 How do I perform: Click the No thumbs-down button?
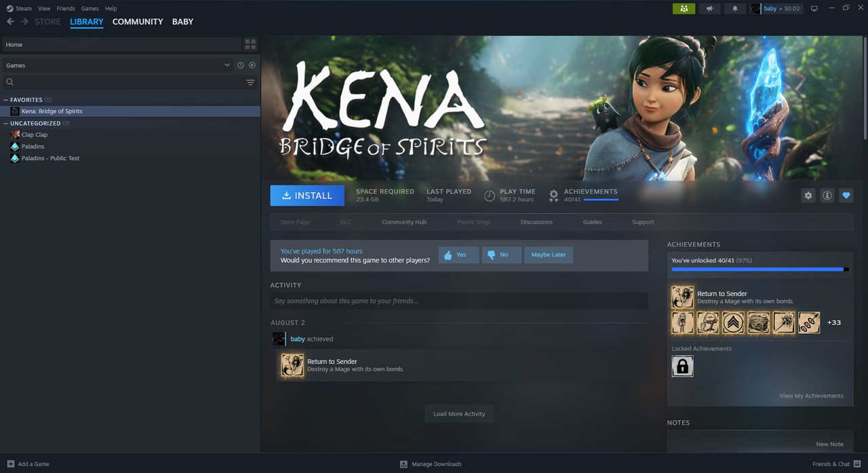tap(502, 255)
